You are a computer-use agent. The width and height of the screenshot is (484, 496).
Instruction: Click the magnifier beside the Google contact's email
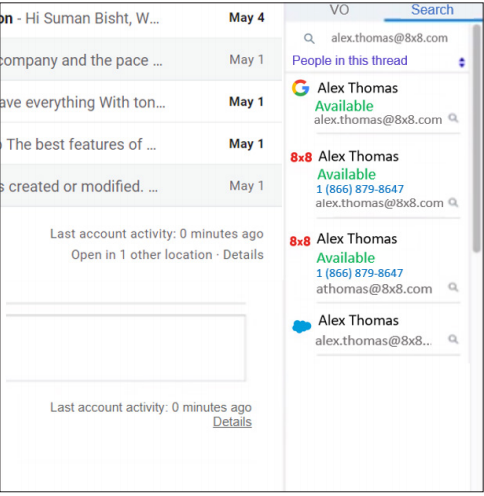[x=453, y=118]
